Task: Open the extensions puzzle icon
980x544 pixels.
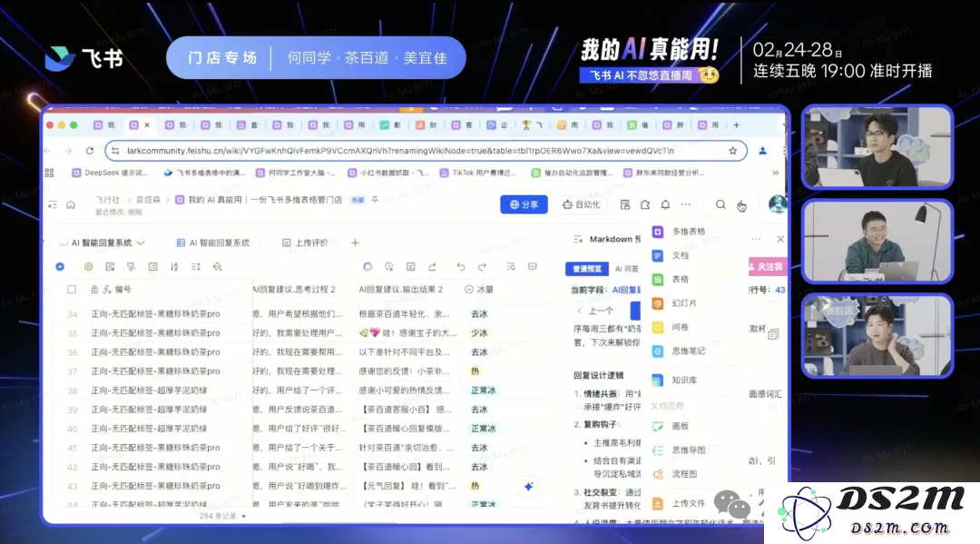Action: [x=645, y=204]
